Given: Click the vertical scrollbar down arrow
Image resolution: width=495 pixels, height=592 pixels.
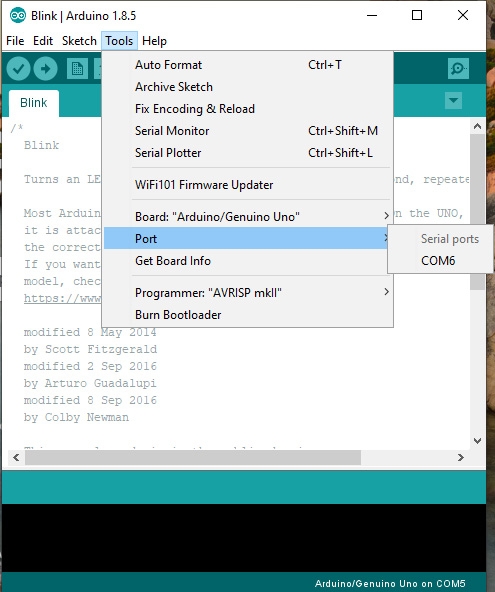Looking at the screenshot, I should 478,441.
